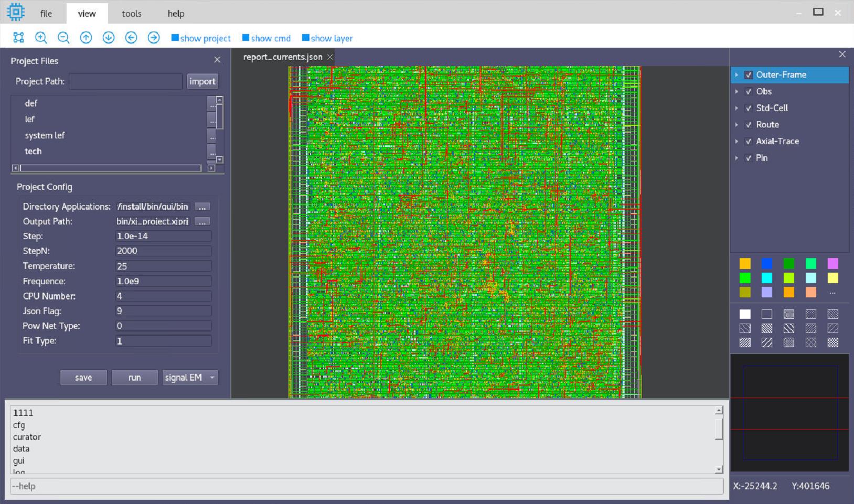The image size is (854, 504).
Task: Uncheck the Pin layer checkbox
Action: coord(749,158)
